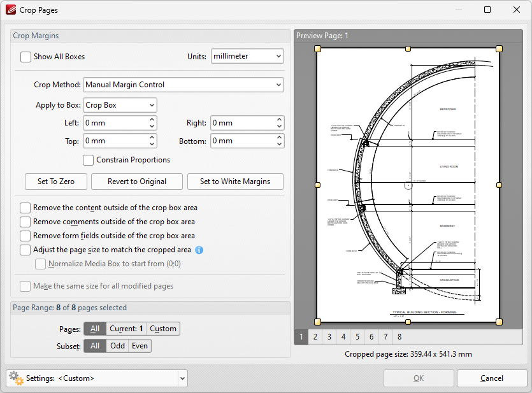Increase the Top margin with up arrow
532x393 pixels.
(x=152, y=138)
